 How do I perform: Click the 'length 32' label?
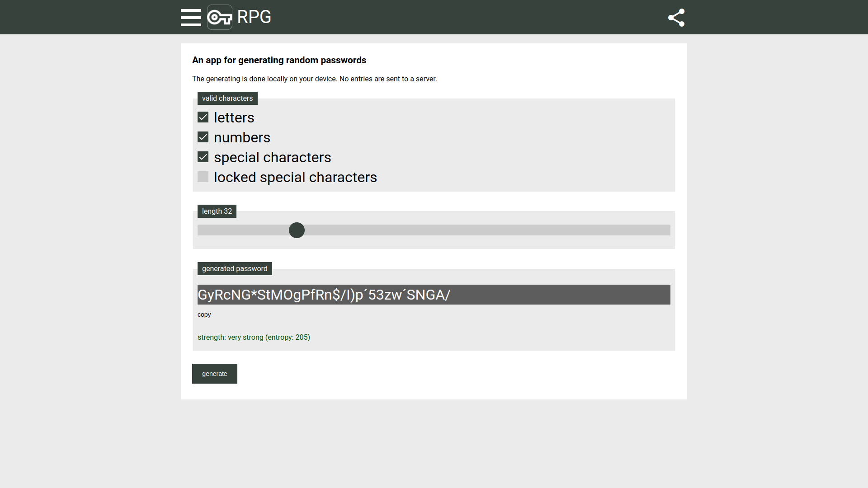(x=217, y=211)
